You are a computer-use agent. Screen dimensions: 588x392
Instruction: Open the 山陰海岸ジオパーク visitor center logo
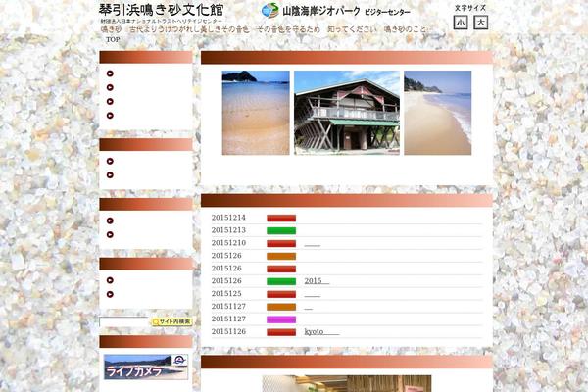tap(335, 11)
